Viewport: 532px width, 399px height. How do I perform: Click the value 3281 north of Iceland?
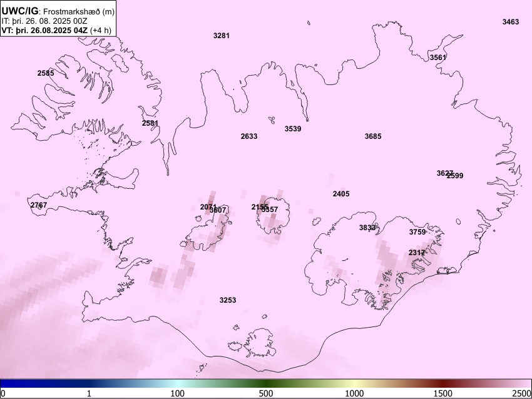(221, 36)
